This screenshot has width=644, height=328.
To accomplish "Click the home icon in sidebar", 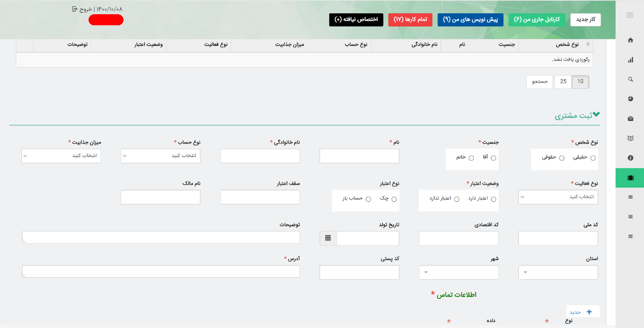I will tap(630, 40).
